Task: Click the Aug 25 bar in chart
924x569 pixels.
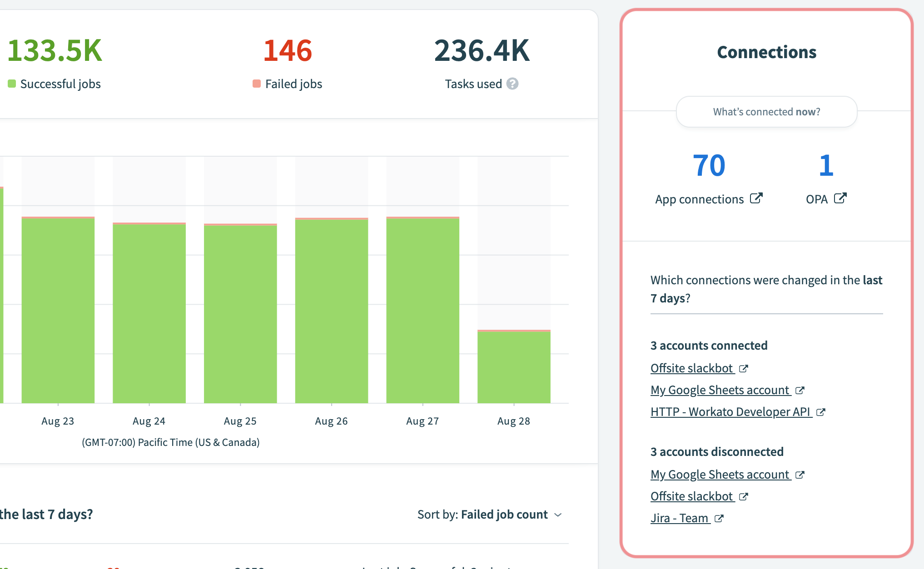Action: (240, 313)
